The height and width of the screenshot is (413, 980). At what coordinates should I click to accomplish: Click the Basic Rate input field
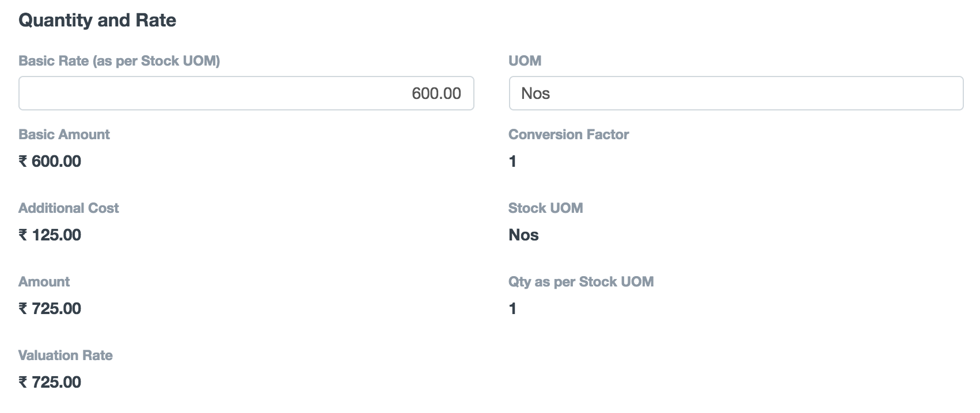[x=246, y=93]
